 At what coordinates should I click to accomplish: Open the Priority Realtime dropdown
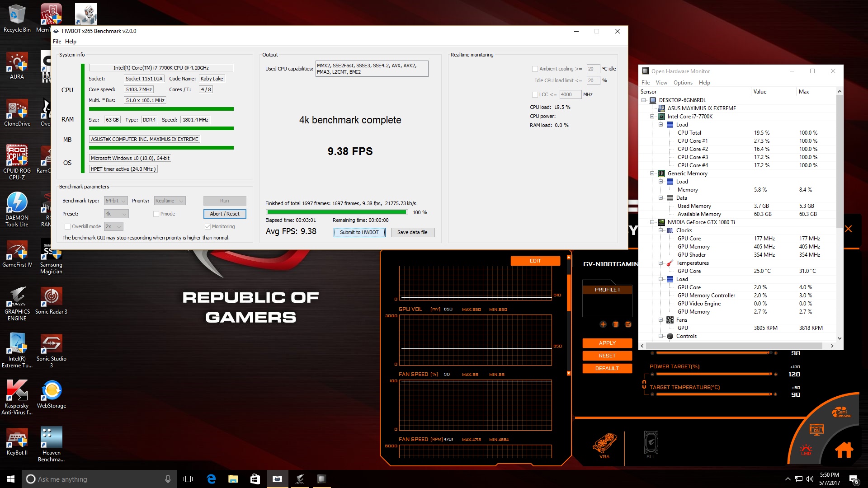coord(170,201)
